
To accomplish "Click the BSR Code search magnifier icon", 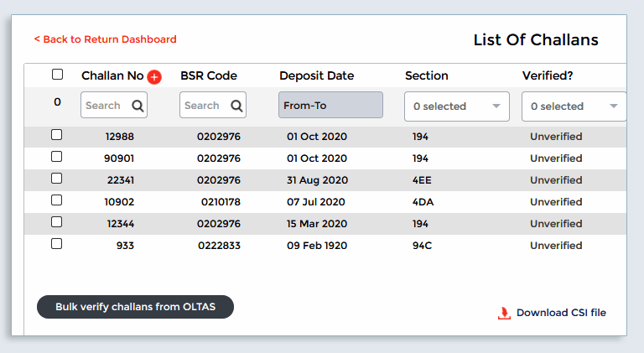I will pos(236,106).
